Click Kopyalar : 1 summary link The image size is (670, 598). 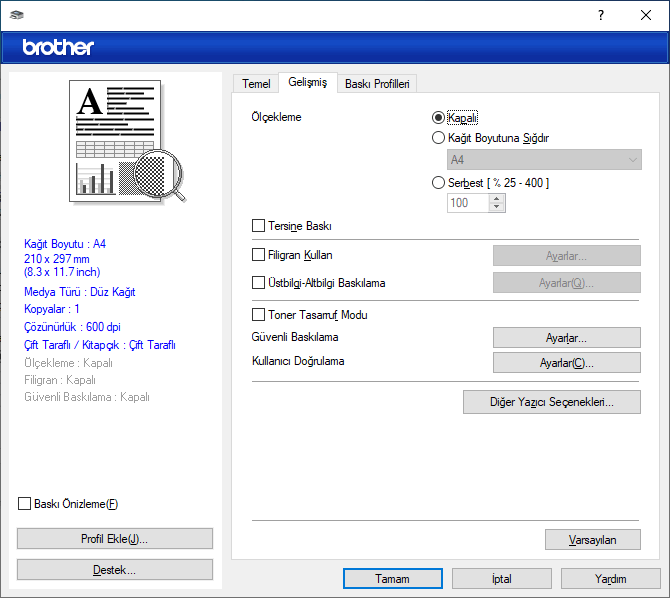tap(52, 309)
